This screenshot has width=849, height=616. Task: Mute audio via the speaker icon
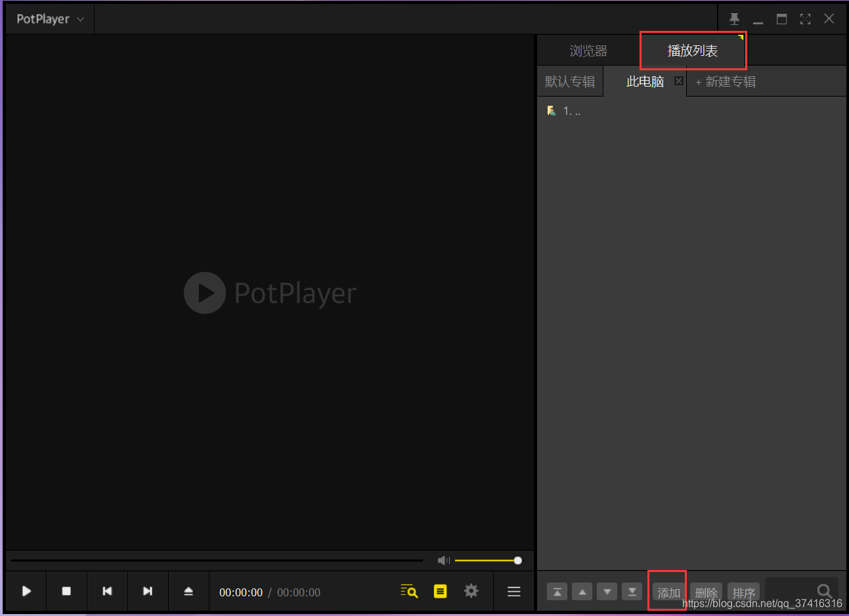click(x=443, y=560)
